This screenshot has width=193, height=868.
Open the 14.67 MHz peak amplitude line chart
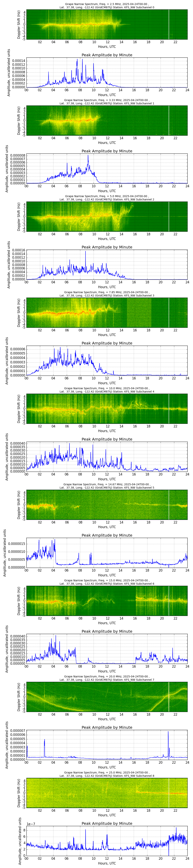pos(107,553)
